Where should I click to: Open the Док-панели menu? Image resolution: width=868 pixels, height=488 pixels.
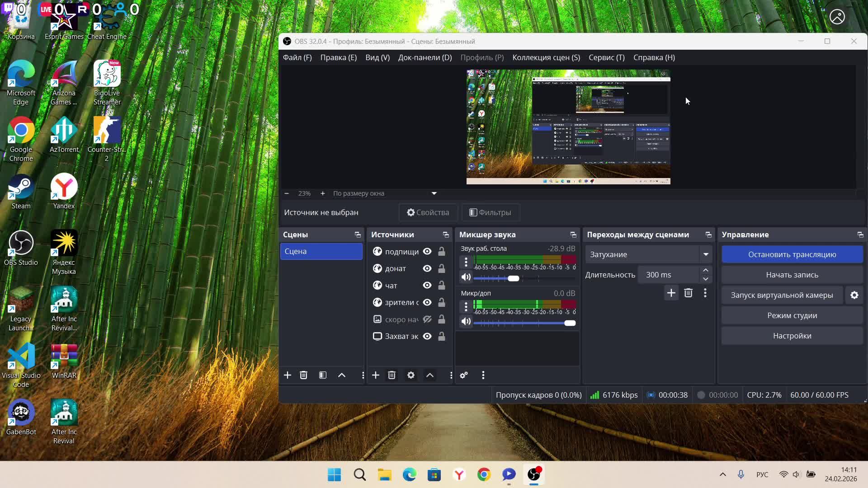[x=425, y=57]
